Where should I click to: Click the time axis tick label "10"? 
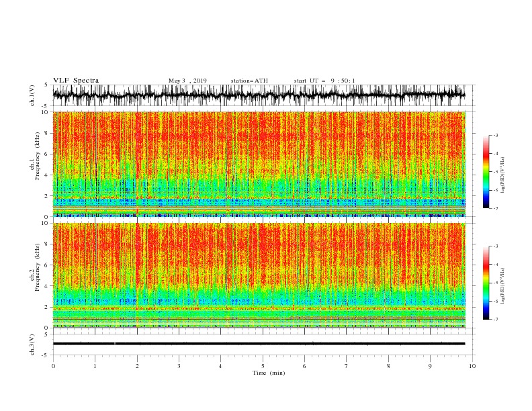coord(472,366)
